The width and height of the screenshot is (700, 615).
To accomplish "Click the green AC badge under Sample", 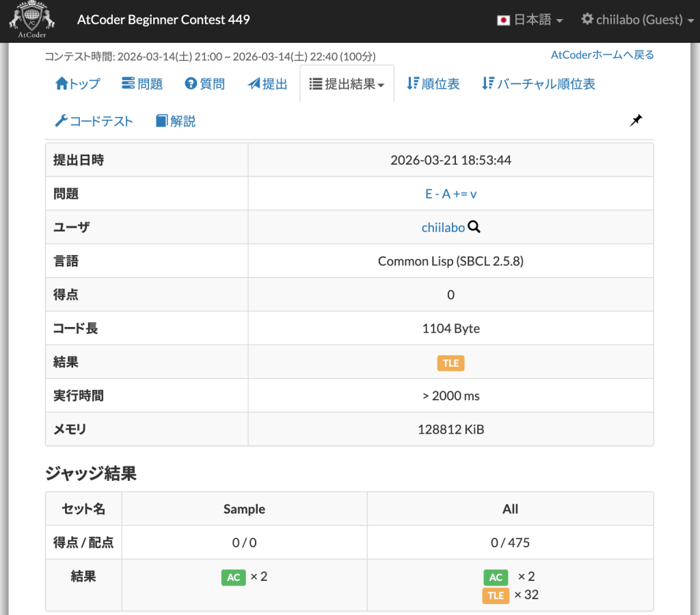I will (234, 577).
